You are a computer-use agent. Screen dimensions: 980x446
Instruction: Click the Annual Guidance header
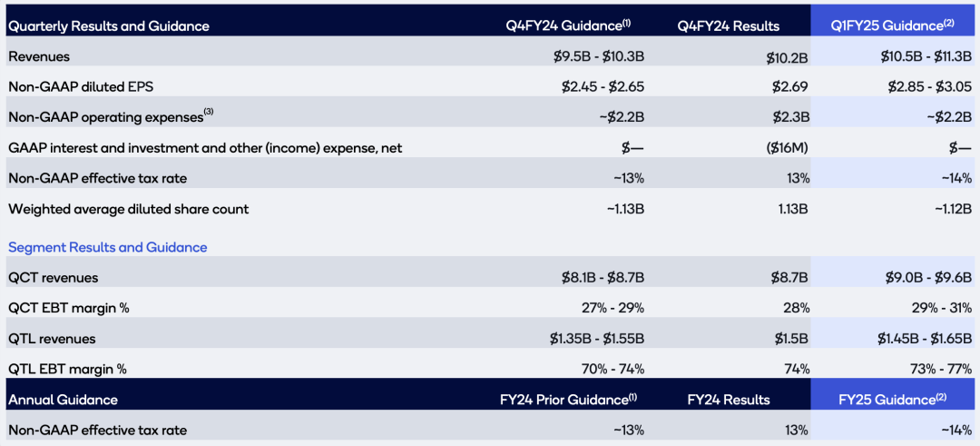tap(63, 400)
